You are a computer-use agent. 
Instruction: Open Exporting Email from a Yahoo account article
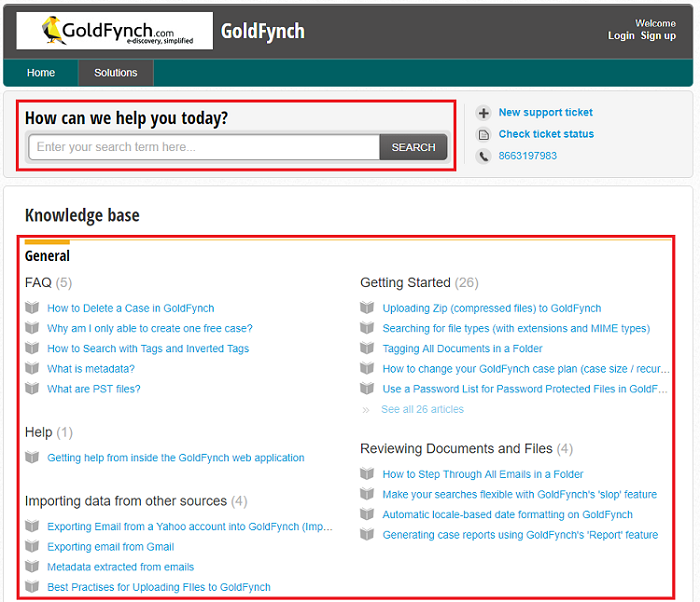190,527
